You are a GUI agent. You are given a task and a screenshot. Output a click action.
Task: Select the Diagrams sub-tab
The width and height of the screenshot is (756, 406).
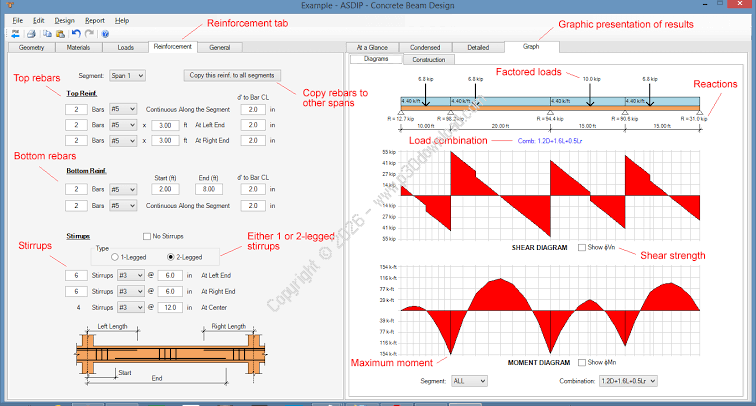pyautogui.click(x=376, y=59)
